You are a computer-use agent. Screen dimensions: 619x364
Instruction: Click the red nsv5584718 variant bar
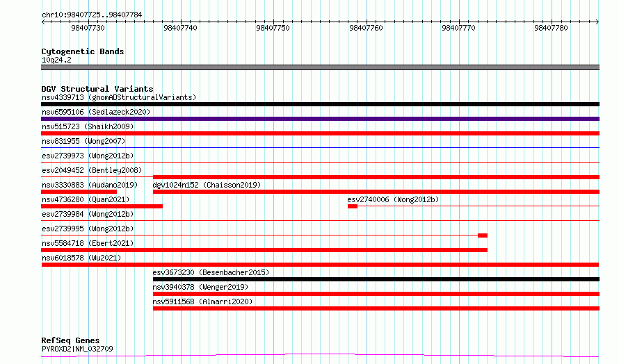pyautogui.click(x=264, y=250)
